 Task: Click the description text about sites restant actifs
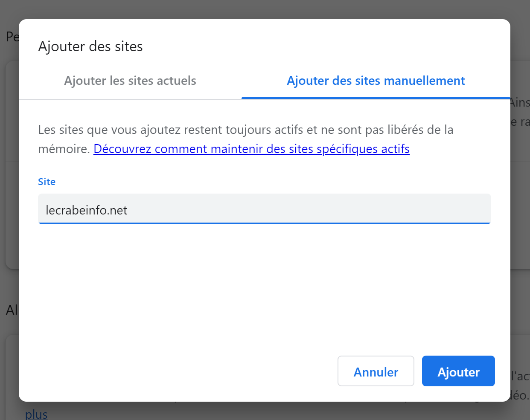click(245, 139)
